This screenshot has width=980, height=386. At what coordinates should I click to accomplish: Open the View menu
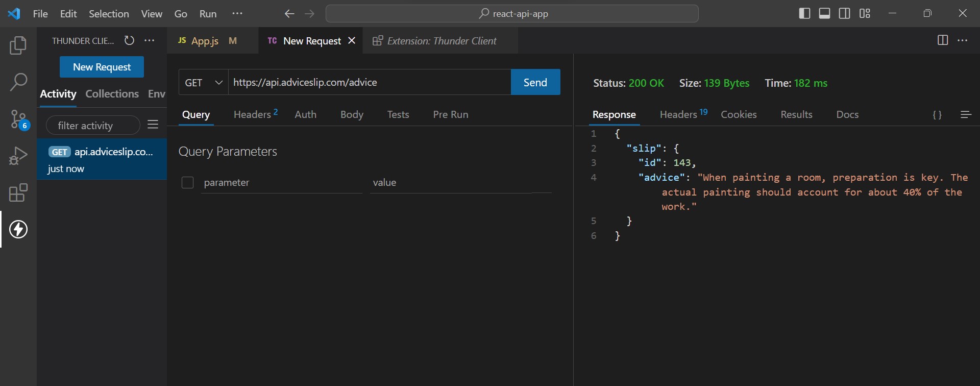pos(152,14)
